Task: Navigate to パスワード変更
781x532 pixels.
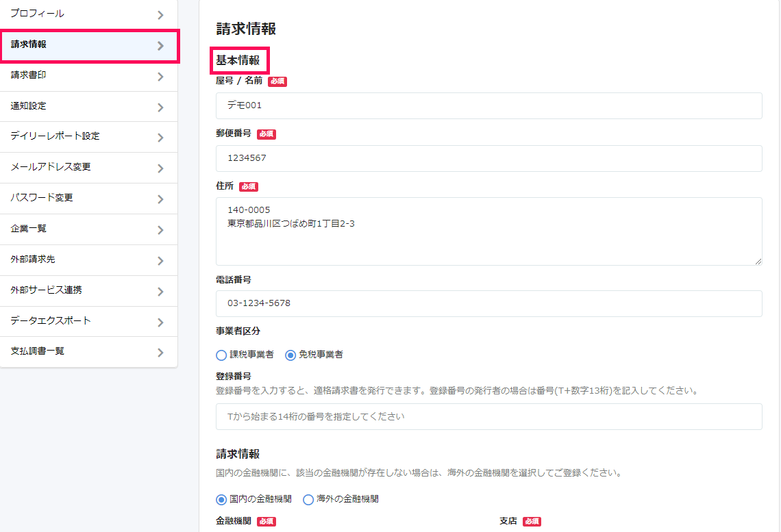Action: (x=88, y=199)
